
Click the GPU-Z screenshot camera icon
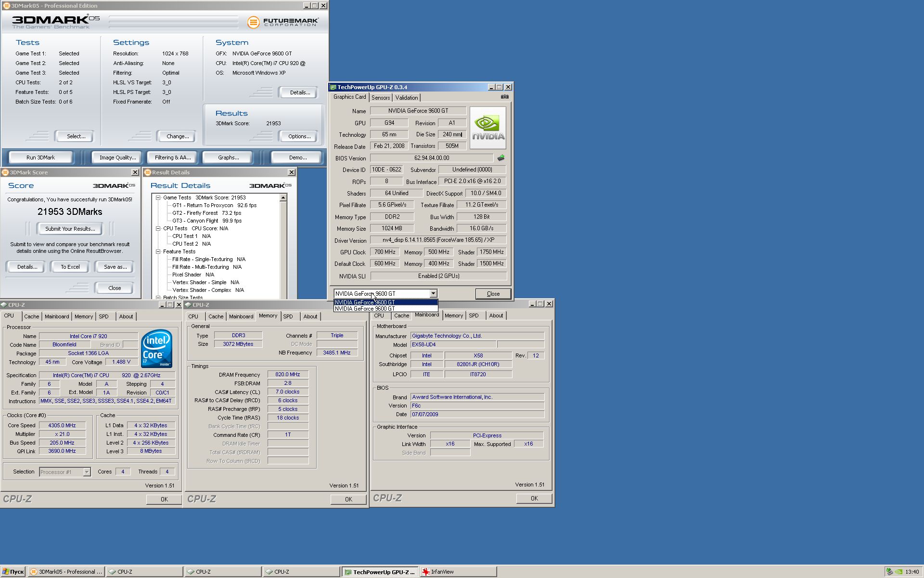[504, 97]
